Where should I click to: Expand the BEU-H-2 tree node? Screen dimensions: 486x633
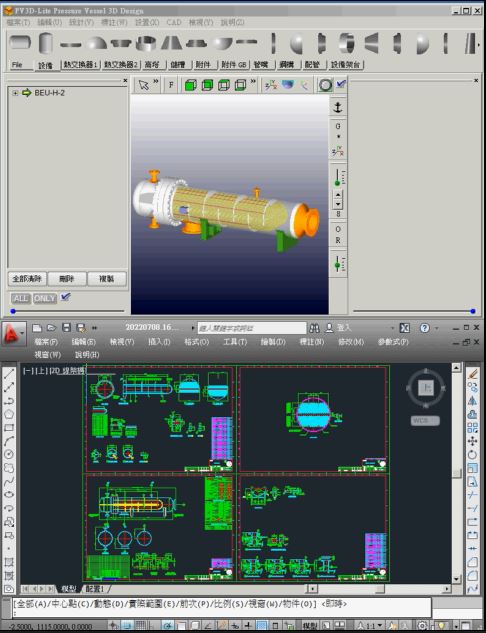click(15, 93)
